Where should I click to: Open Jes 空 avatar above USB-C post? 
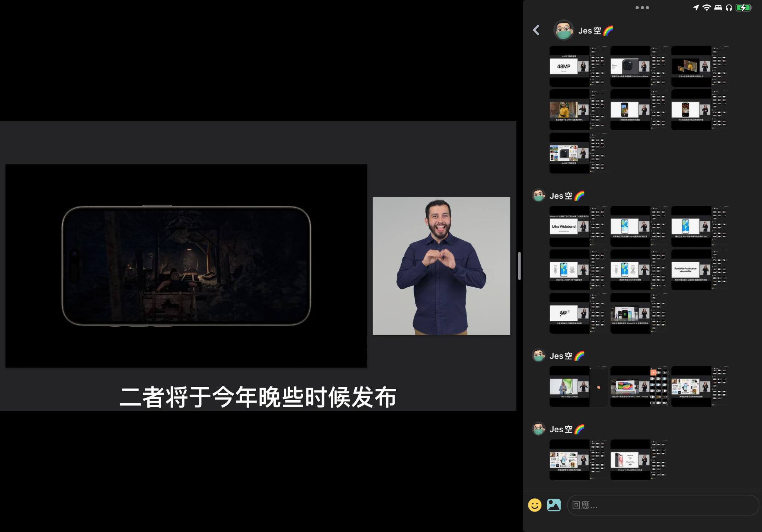click(538, 356)
